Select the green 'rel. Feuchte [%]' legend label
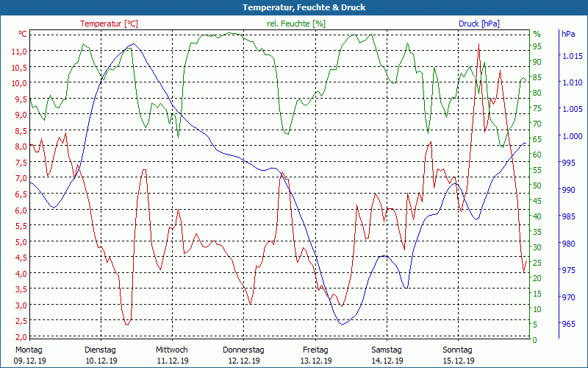The width and height of the screenshot is (588, 368). 296,24
